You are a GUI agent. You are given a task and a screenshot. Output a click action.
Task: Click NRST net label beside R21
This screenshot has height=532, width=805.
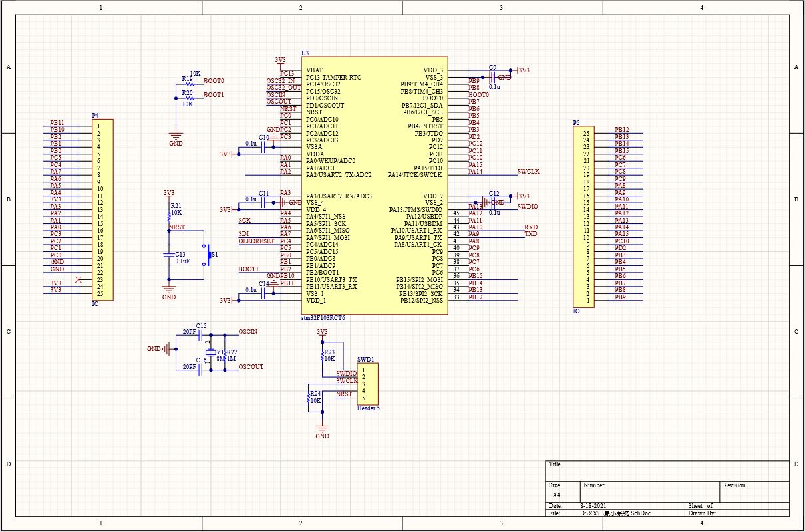pyautogui.click(x=178, y=227)
